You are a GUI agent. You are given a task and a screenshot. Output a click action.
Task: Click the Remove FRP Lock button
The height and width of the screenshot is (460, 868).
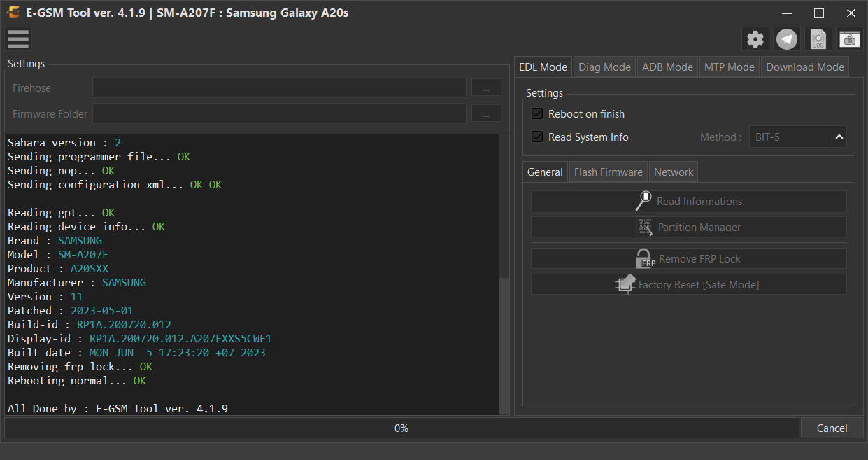point(688,258)
